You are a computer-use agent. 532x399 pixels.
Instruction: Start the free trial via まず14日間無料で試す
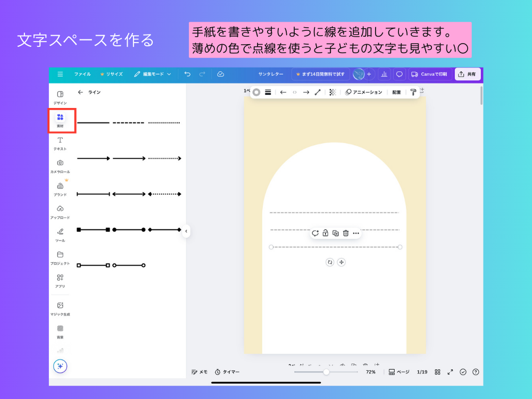pyautogui.click(x=322, y=74)
